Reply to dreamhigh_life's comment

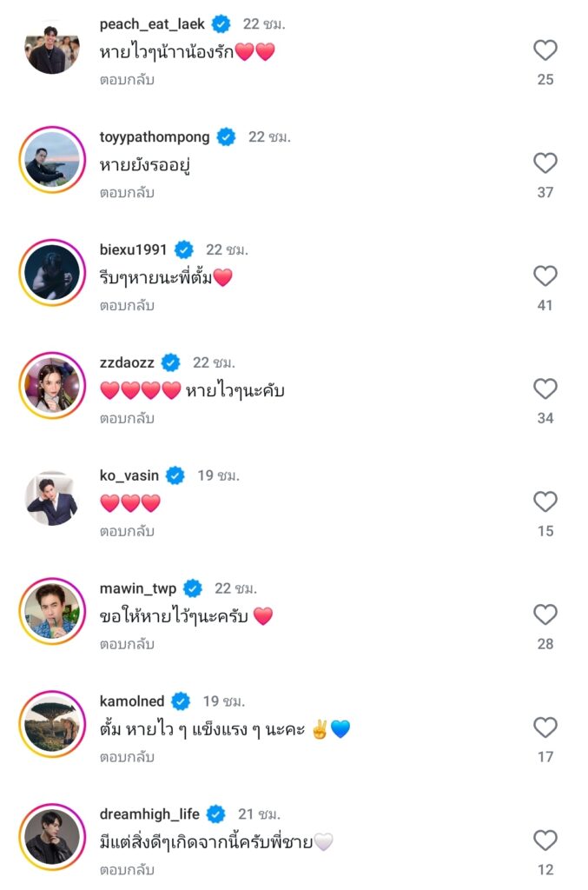[x=127, y=870]
